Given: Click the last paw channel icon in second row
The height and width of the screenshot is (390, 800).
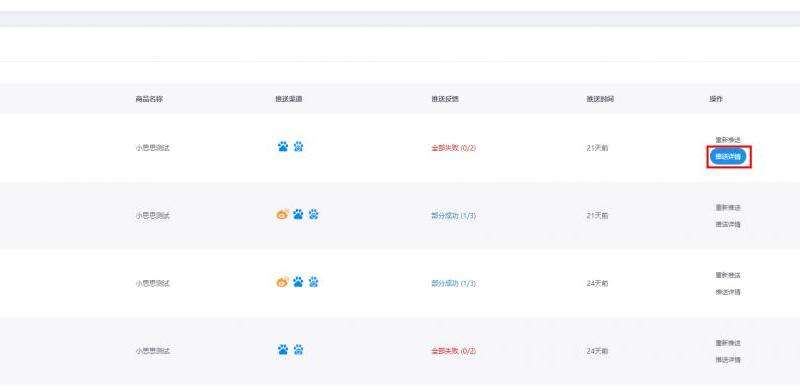Looking at the screenshot, I should click(x=313, y=214).
